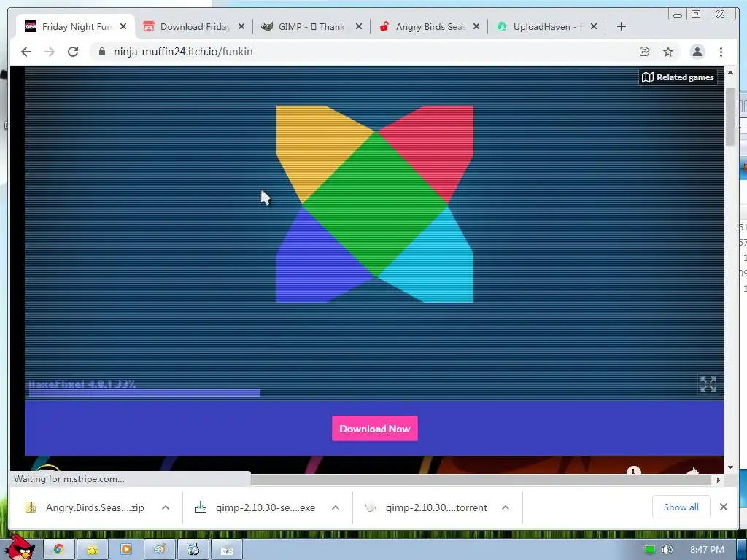Screen dimensions: 747x560
Task: Switch to the Angry Birds Seasons tab
Action: pos(430,27)
